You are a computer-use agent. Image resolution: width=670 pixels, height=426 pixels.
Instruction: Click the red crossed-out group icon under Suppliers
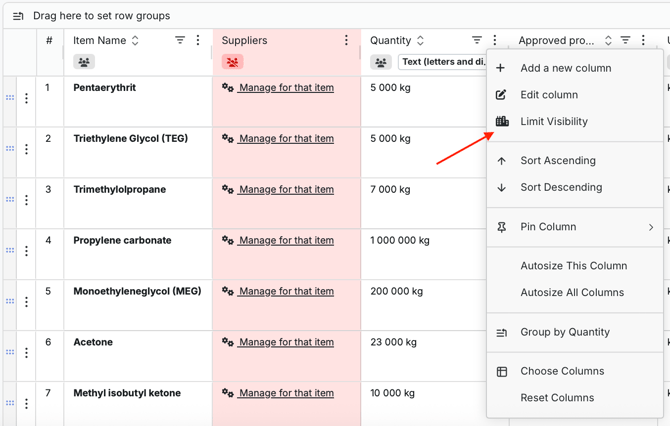click(x=232, y=62)
